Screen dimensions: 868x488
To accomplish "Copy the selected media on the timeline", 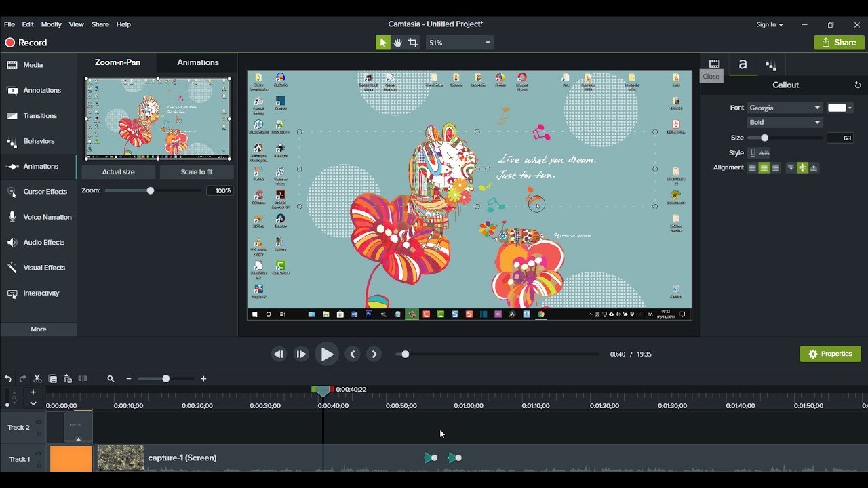I will 52,379.
